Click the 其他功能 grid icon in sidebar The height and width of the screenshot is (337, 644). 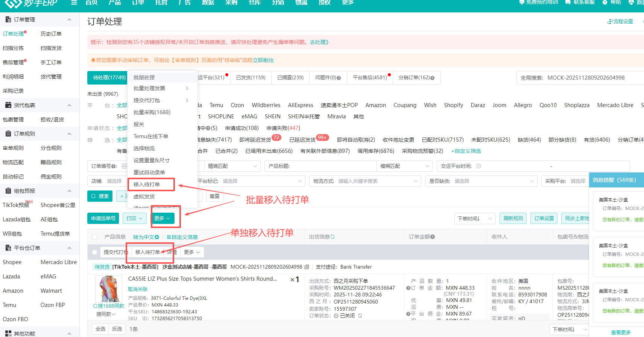(x=8, y=333)
